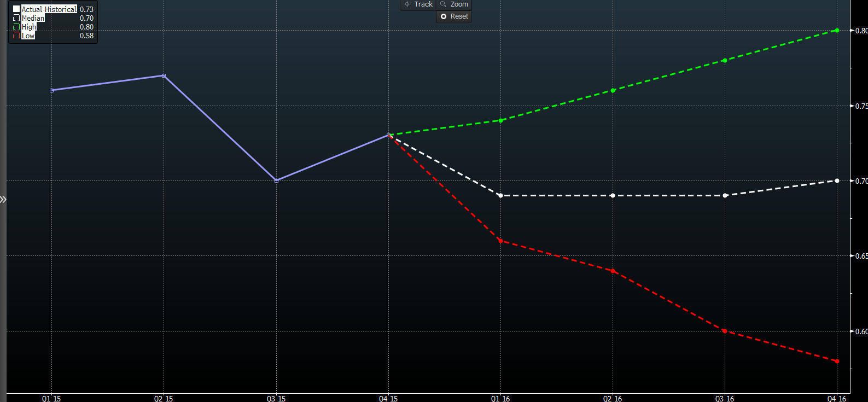The height and width of the screenshot is (402, 868).
Task: Toggle the Actual Historical series swatch
Action: [16, 9]
